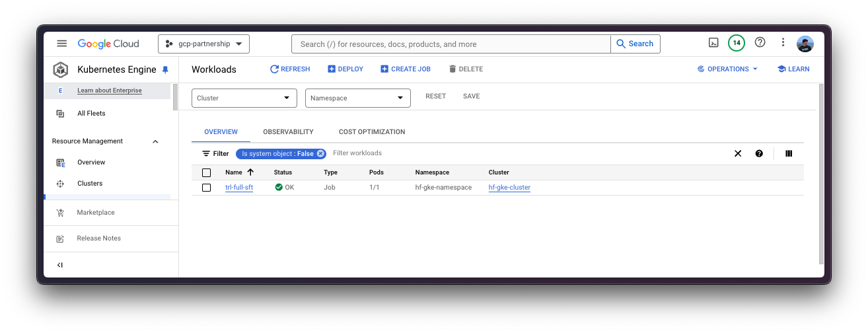Click the Deploy button
The height and width of the screenshot is (333, 868).
tap(345, 69)
